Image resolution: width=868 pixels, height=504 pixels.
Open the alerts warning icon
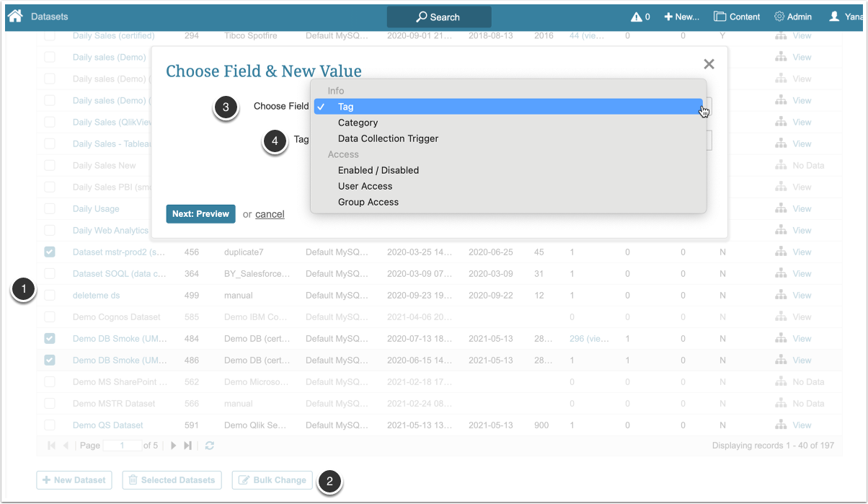click(640, 17)
